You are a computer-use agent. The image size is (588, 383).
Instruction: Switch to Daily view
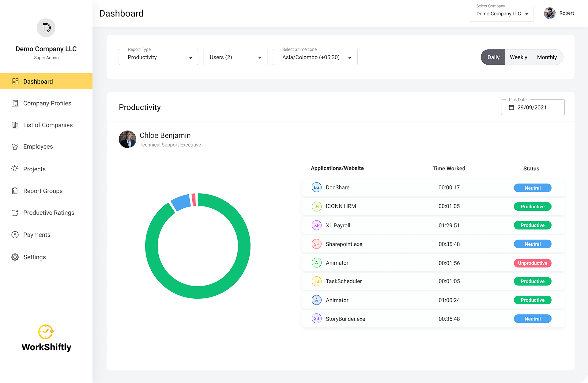[x=493, y=57]
